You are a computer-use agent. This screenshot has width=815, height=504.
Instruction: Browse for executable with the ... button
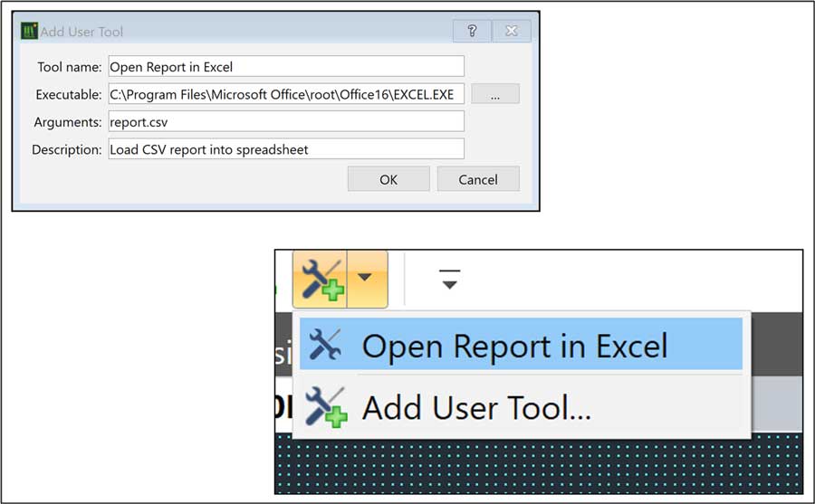click(494, 94)
